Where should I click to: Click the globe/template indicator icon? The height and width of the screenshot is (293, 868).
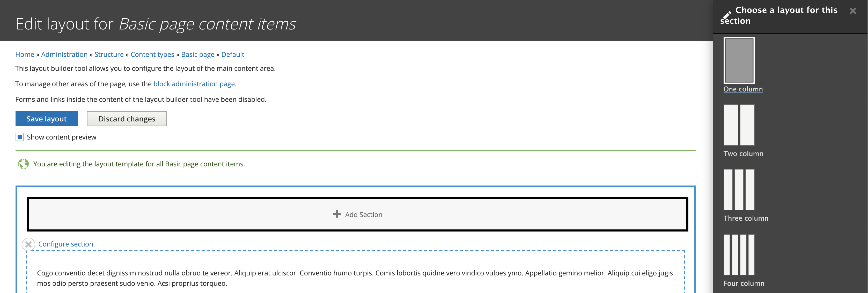click(x=22, y=164)
